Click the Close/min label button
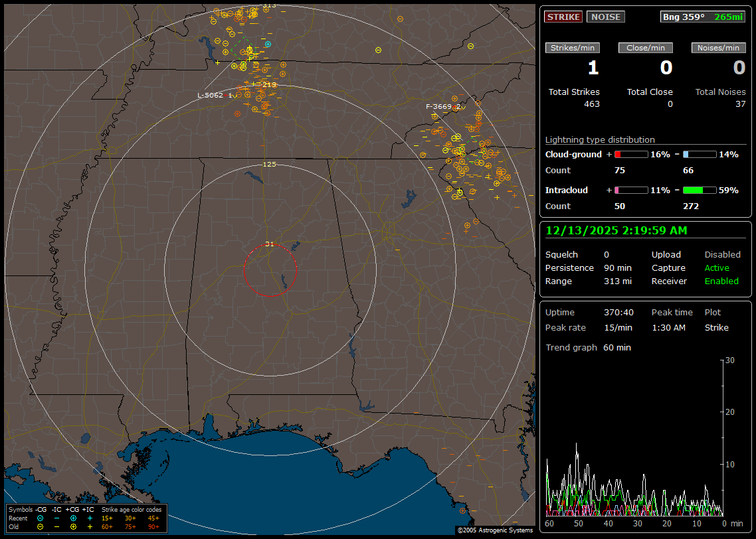 click(x=646, y=48)
